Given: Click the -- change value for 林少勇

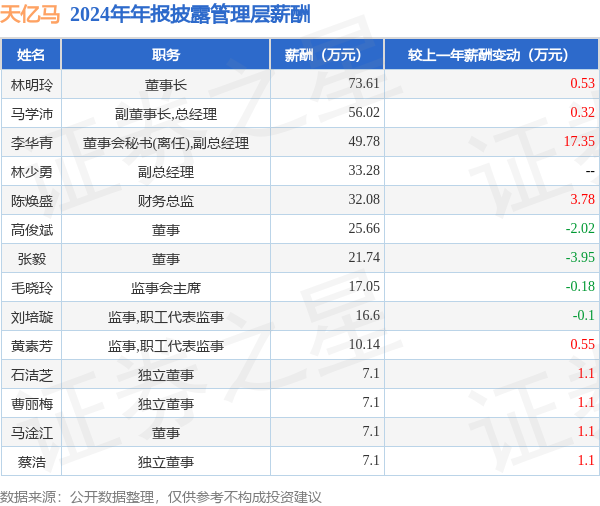Looking at the screenshot, I should click(x=590, y=171).
